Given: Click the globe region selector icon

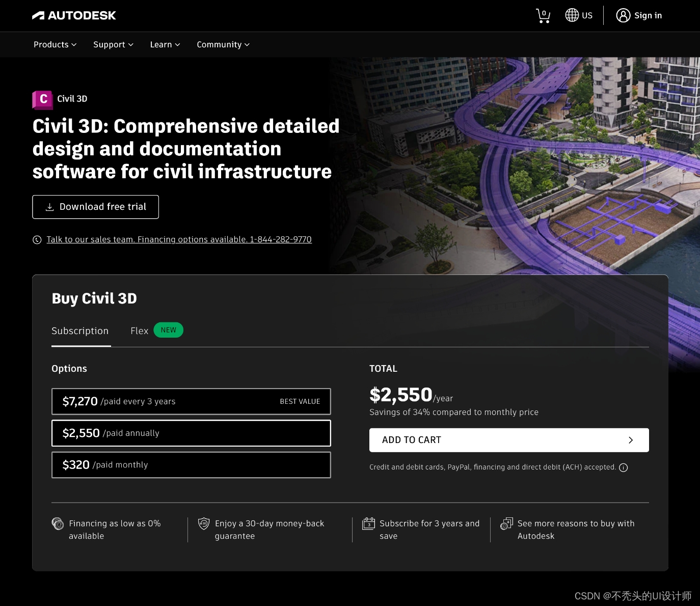Looking at the screenshot, I should [572, 15].
